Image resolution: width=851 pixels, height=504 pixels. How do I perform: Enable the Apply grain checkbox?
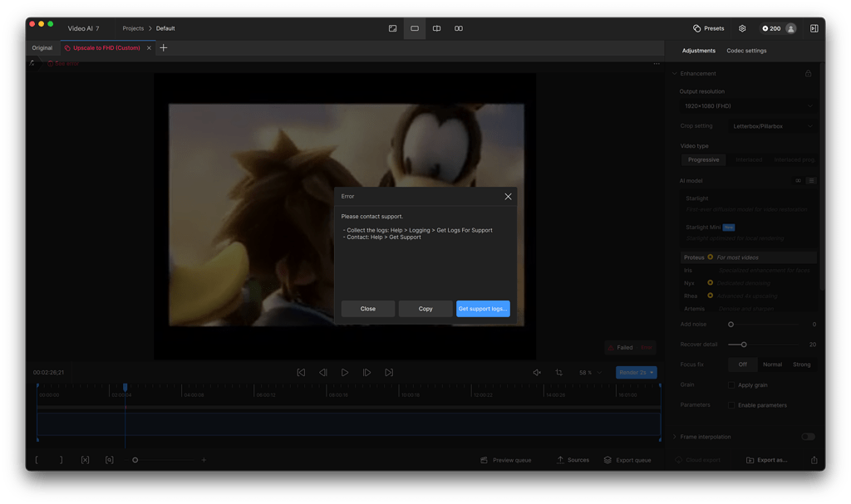coord(731,385)
